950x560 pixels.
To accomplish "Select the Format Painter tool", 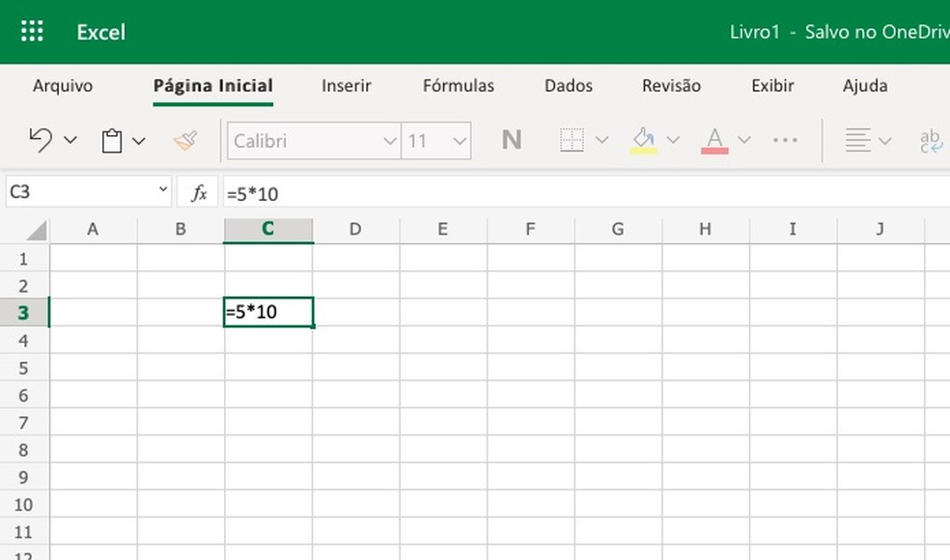I will coord(185,140).
